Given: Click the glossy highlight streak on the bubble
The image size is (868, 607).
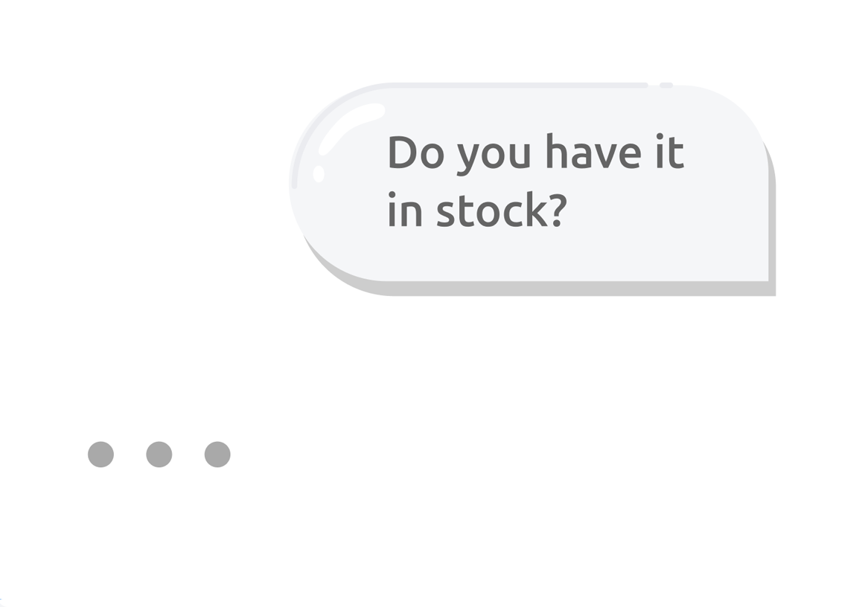Looking at the screenshot, I should click(350, 123).
